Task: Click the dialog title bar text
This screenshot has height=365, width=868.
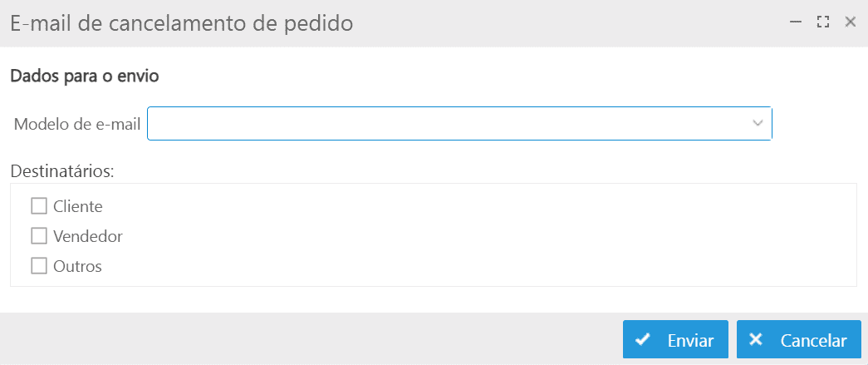Action: pyautogui.click(x=181, y=23)
